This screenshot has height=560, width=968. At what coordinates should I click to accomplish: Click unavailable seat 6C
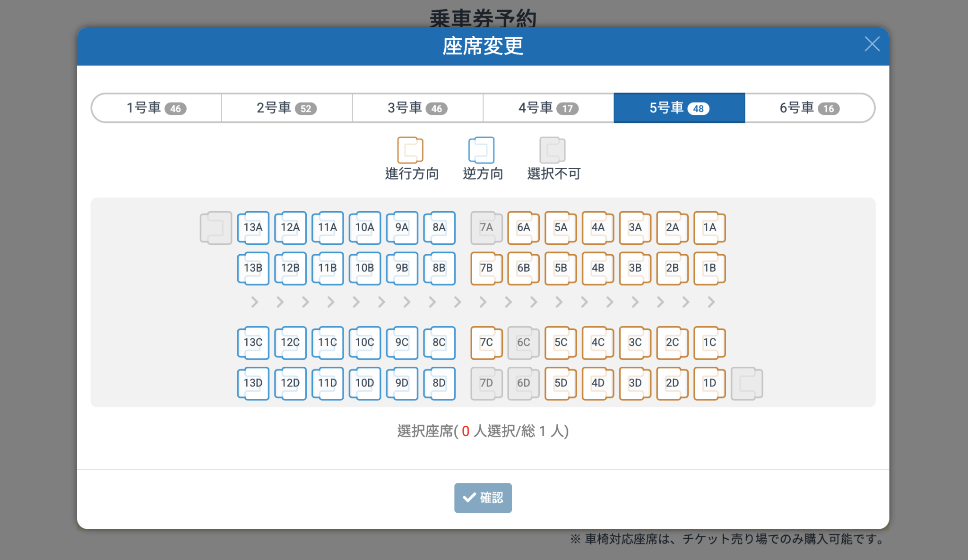523,342
